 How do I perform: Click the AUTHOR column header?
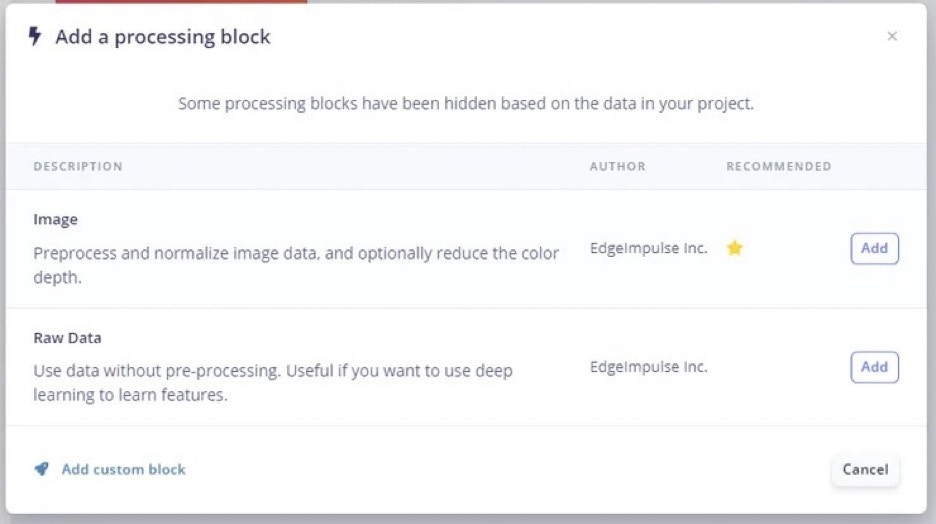pos(617,166)
